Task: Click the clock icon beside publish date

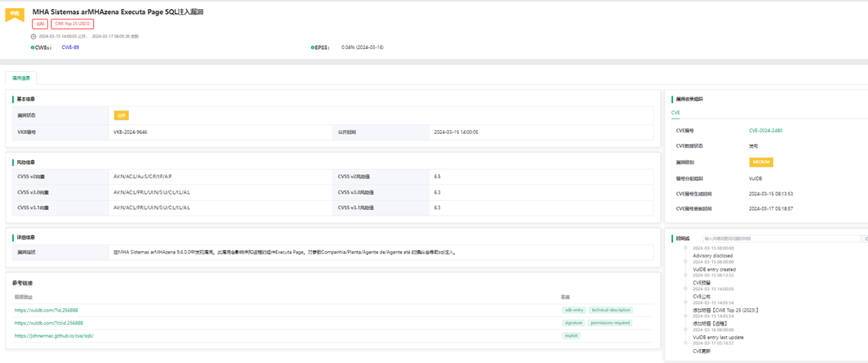Action: tap(33, 37)
